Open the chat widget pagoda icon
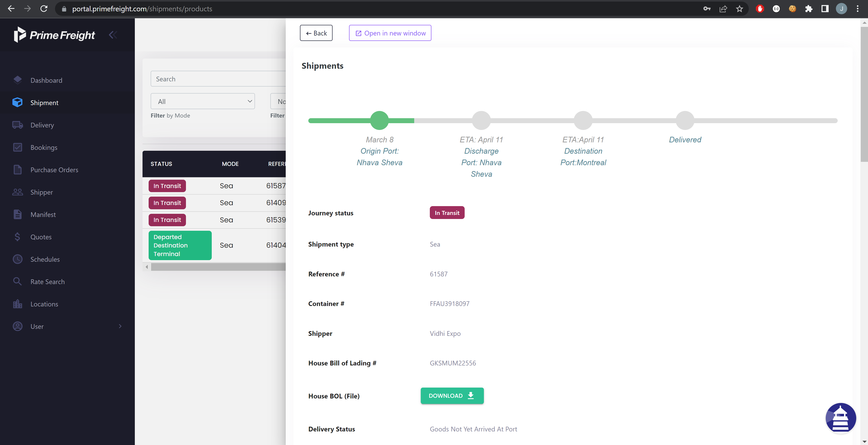This screenshot has height=445, width=868. click(x=840, y=418)
